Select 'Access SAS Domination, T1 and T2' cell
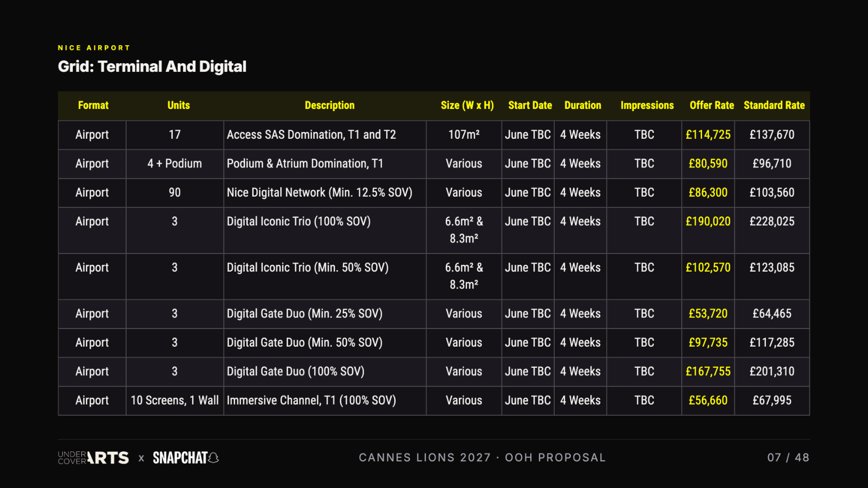868x488 pixels. tap(325, 135)
